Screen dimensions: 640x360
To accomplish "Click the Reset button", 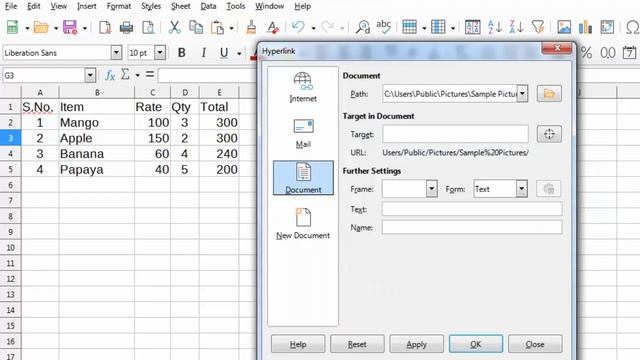I will tap(357, 344).
